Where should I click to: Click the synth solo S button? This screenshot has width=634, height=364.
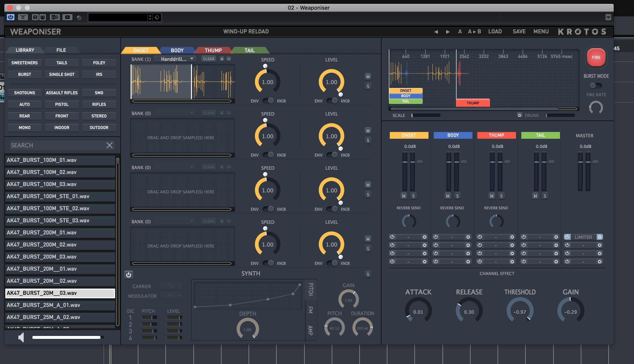pos(368,274)
